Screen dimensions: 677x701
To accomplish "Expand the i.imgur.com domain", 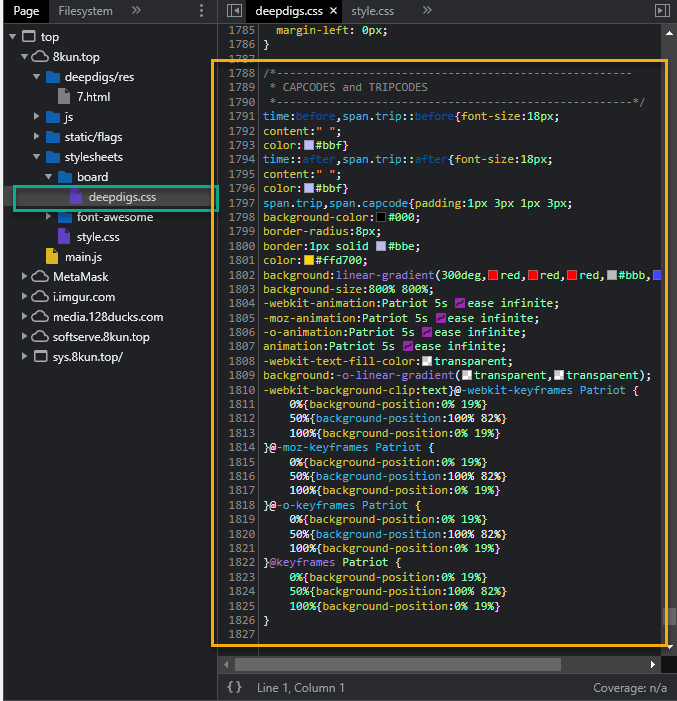I will 24,296.
